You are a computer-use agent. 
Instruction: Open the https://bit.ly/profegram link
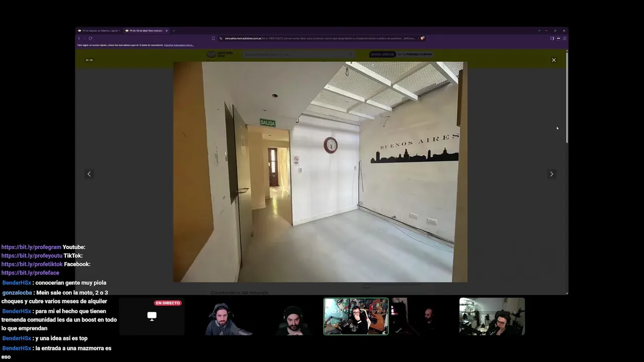click(x=31, y=247)
